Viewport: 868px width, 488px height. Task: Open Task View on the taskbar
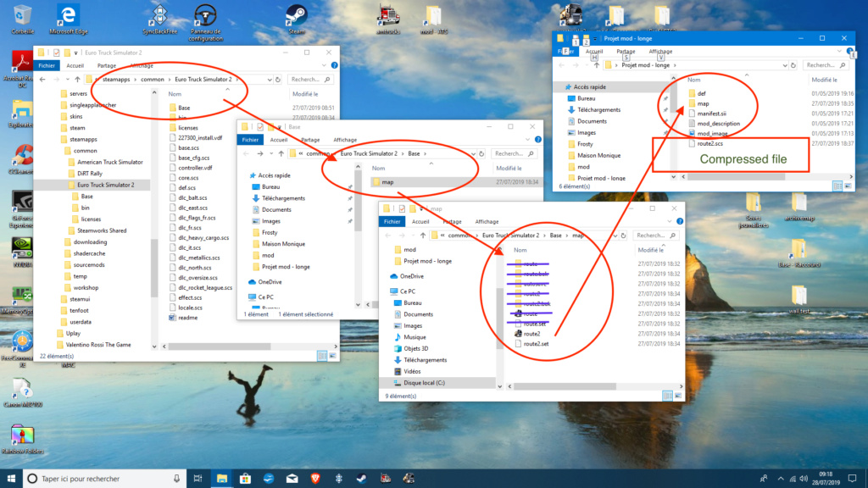coord(198,479)
